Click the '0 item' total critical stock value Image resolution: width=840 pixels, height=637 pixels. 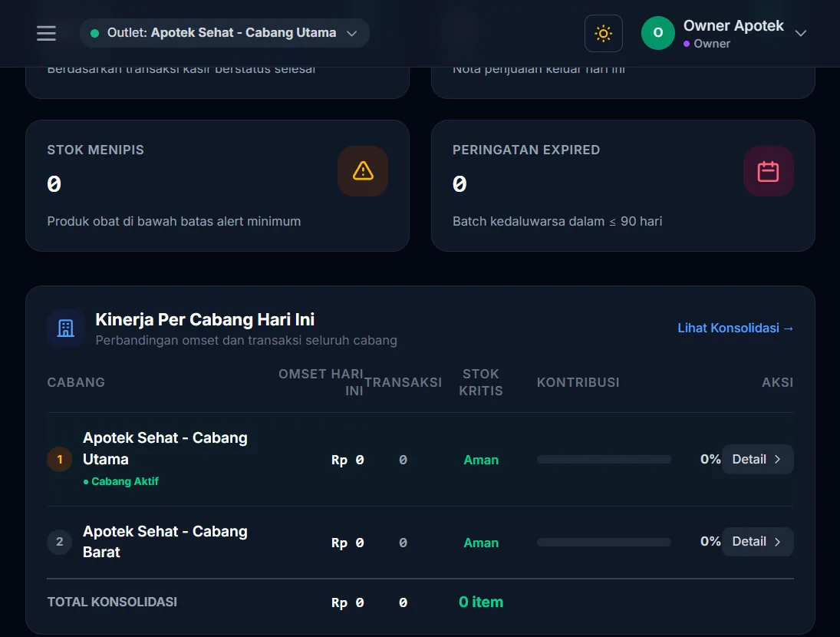point(481,602)
